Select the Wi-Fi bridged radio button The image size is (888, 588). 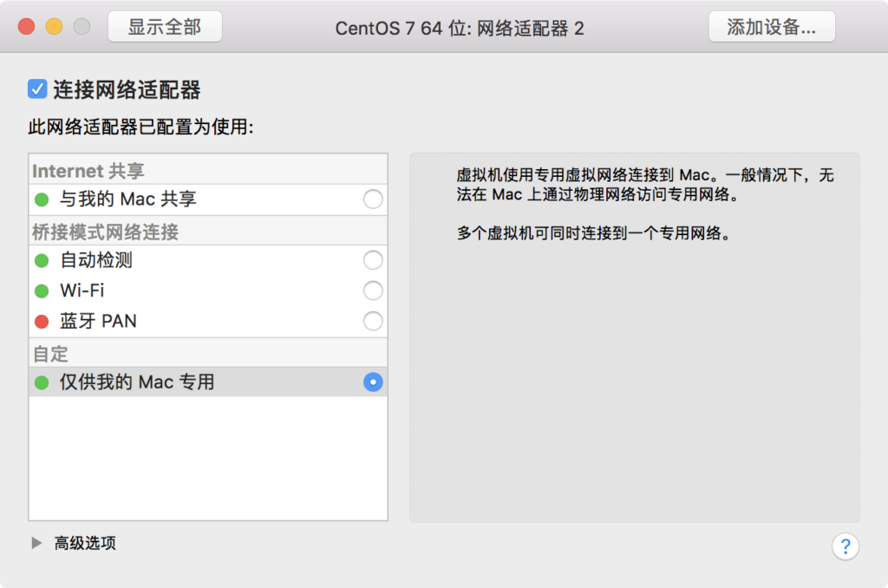(x=373, y=291)
